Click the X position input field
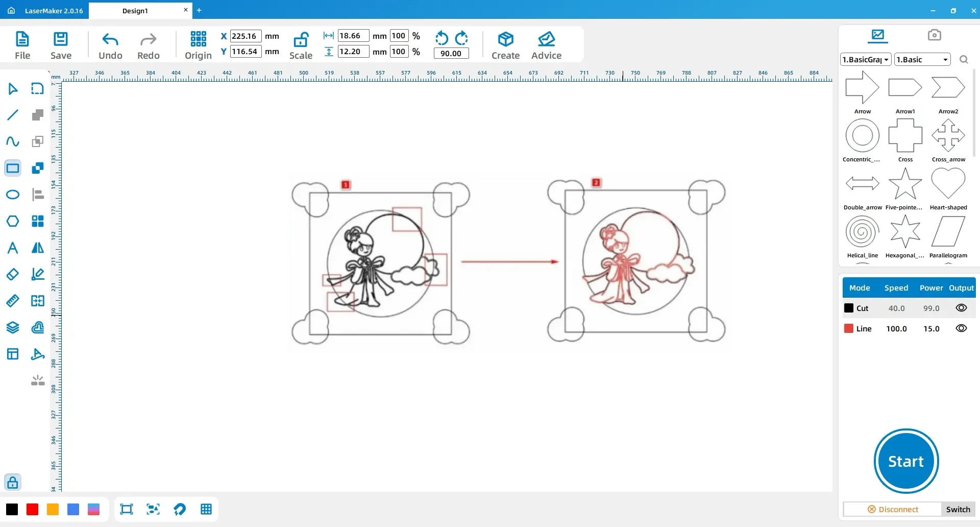Screen dimensions: 980x527 tap(246, 36)
